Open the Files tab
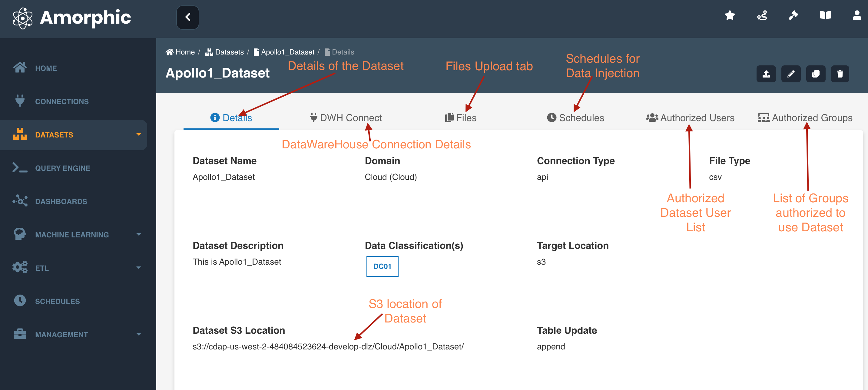Image resolution: width=868 pixels, height=390 pixels. coord(461,118)
